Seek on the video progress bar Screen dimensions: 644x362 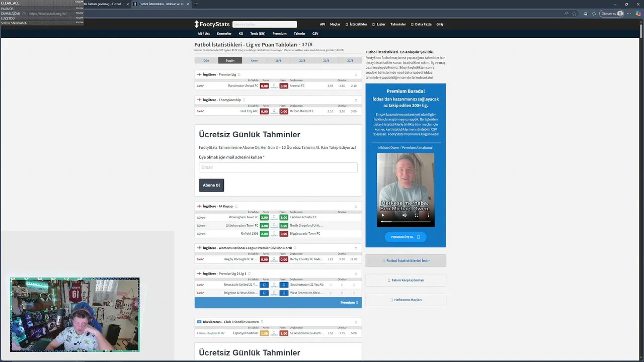tap(406, 222)
